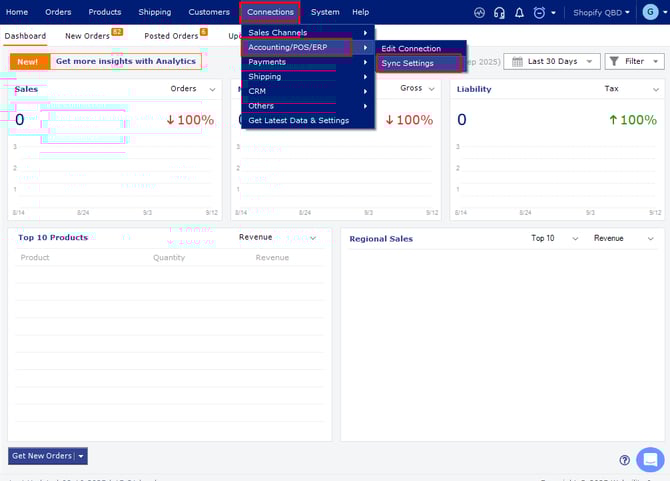
Task: Click Get more insights with Analytics
Action: (125, 61)
